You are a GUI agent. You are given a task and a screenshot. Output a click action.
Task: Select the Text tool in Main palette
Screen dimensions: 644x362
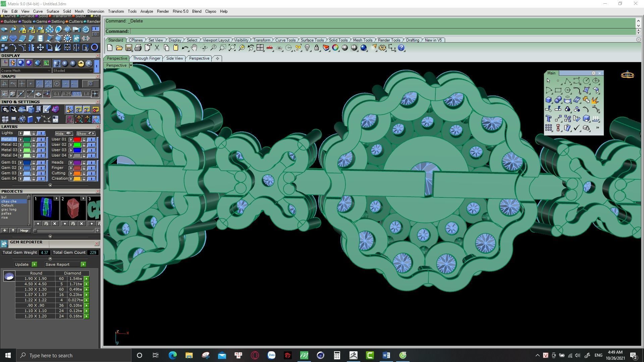(548, 119)
